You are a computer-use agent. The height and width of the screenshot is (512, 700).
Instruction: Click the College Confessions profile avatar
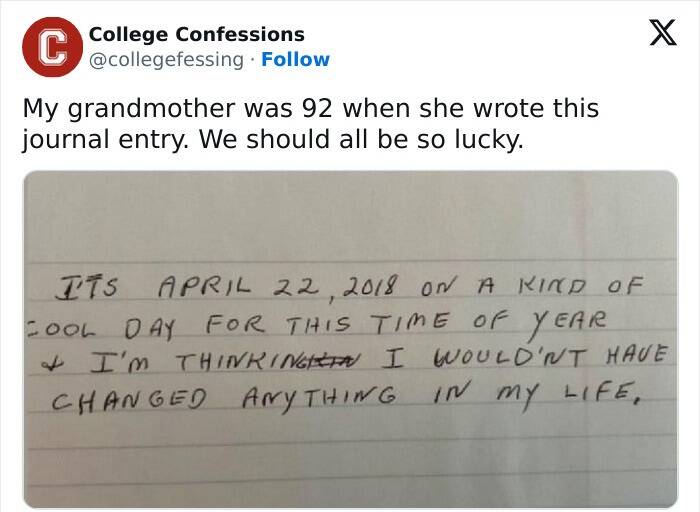(52, 47)
